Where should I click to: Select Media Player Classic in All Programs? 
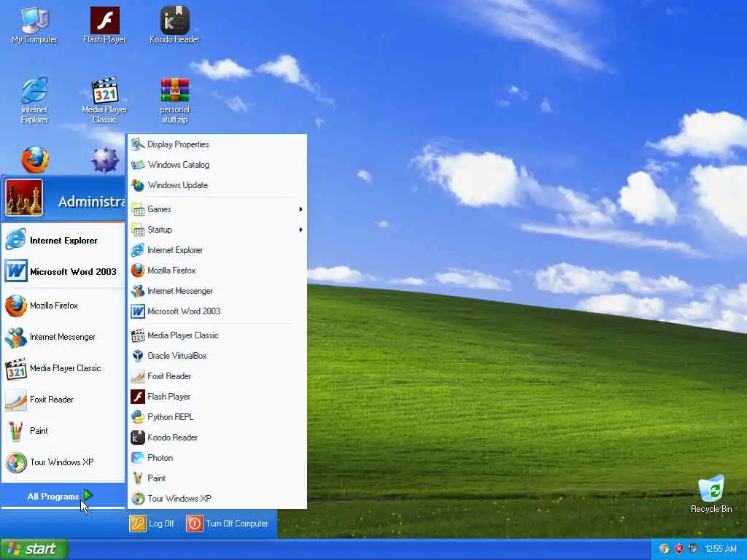pyautogui.click(x=217, y=335)
